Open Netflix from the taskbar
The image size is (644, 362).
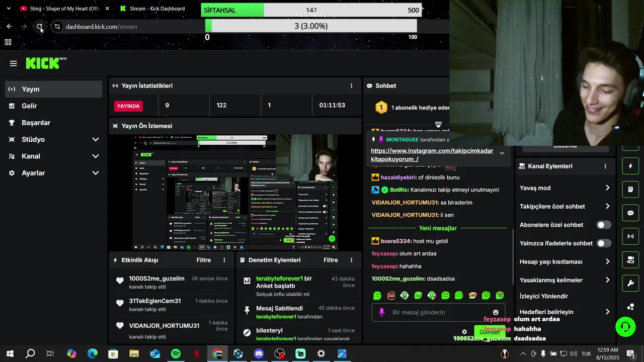coord(197,354)
